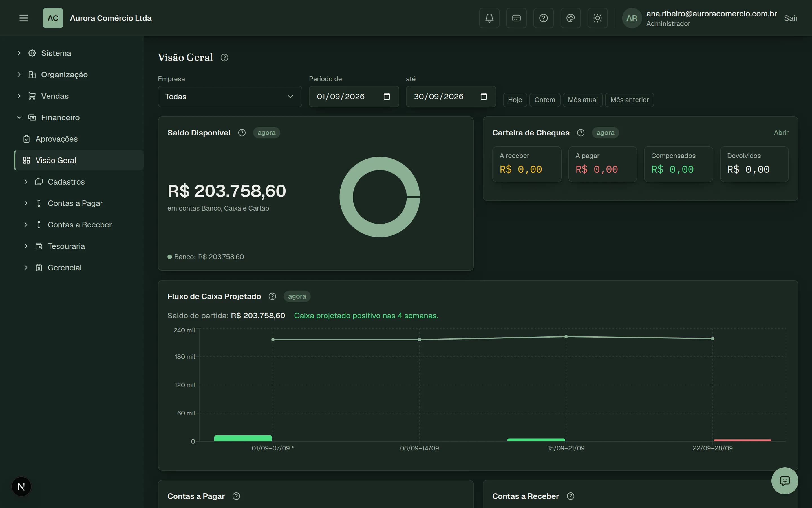812x508 pixels.
Task: Click the Sistema gear icon
Action: click(32, 53)
